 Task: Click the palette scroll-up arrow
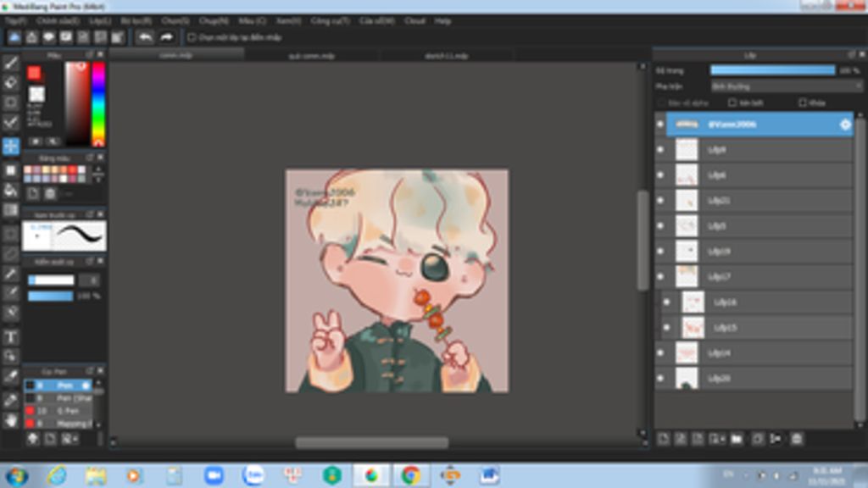tap(98, 169)
